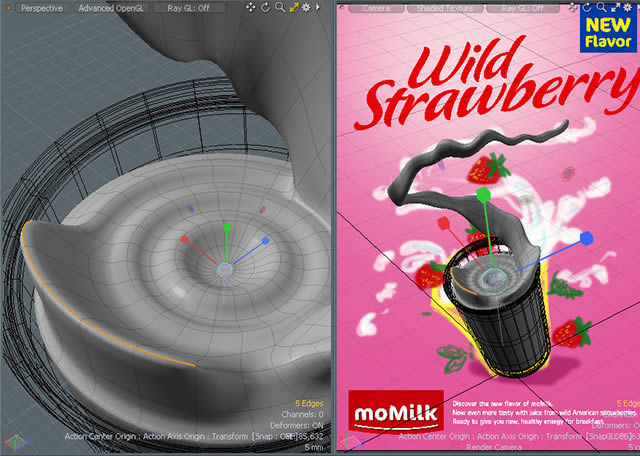Open the Advanced OpenGL shading dropdown
This screenshot has height=456, width=640.
click(x=111, y=8)
